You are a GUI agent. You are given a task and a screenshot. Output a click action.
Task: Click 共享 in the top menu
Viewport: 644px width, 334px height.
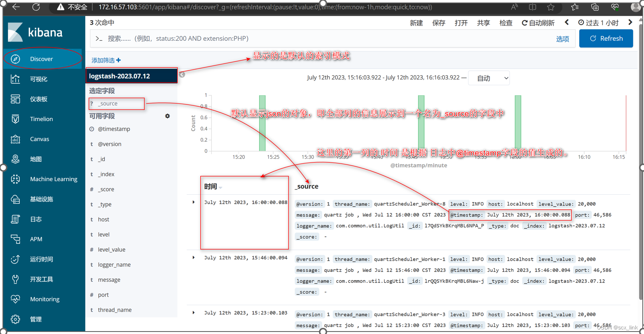point(483,23)
